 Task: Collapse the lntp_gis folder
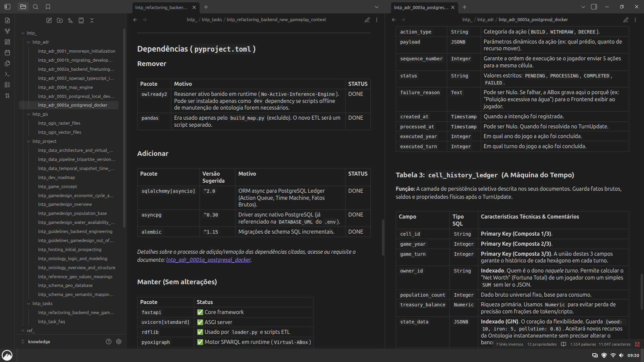click(29, 114)
